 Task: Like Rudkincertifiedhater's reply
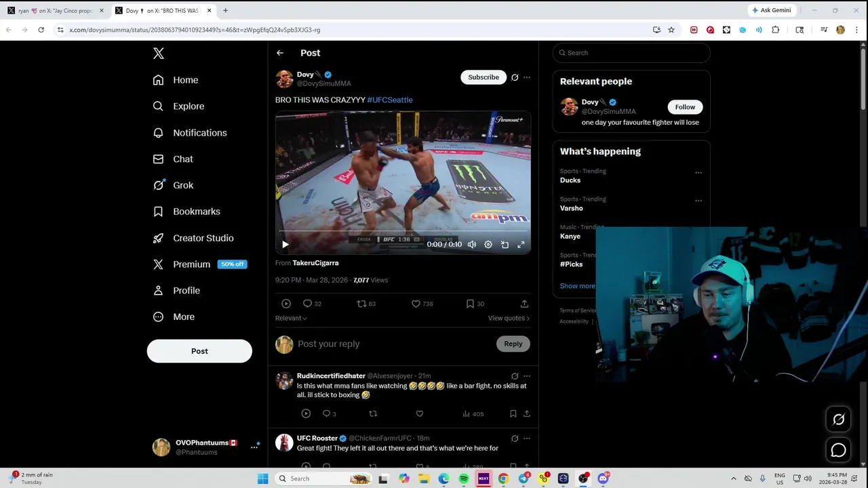tap(420, 413)
